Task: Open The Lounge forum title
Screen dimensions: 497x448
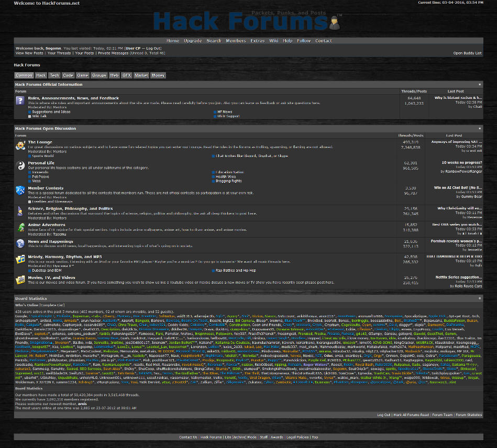Action: pyautogui.click(x=40, y=142)
